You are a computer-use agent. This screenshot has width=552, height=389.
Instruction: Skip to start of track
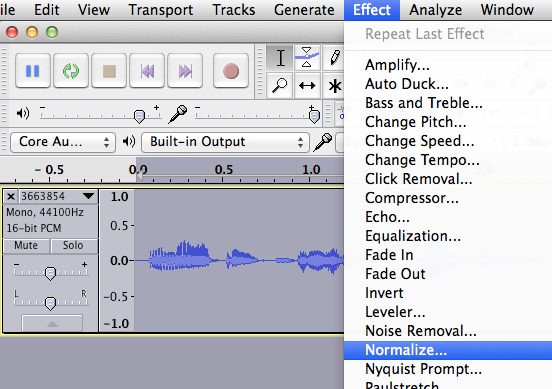pyautogui.click(x=147, y=71)
